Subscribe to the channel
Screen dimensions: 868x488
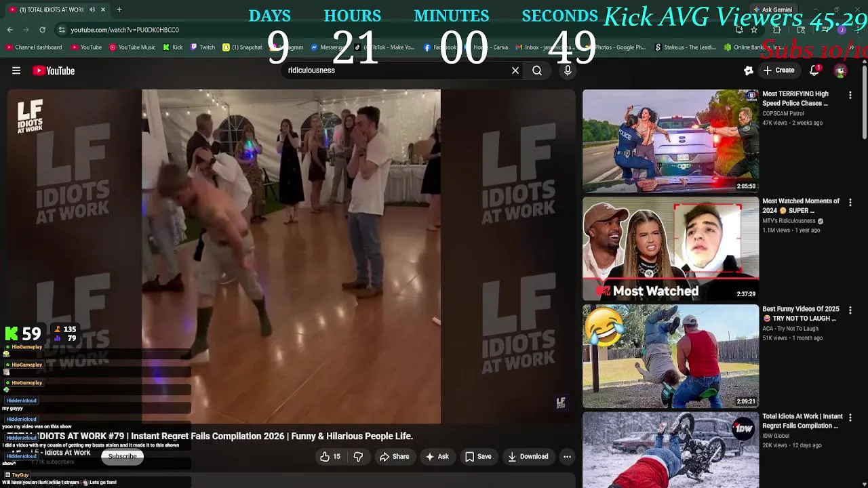coord(123,456)
